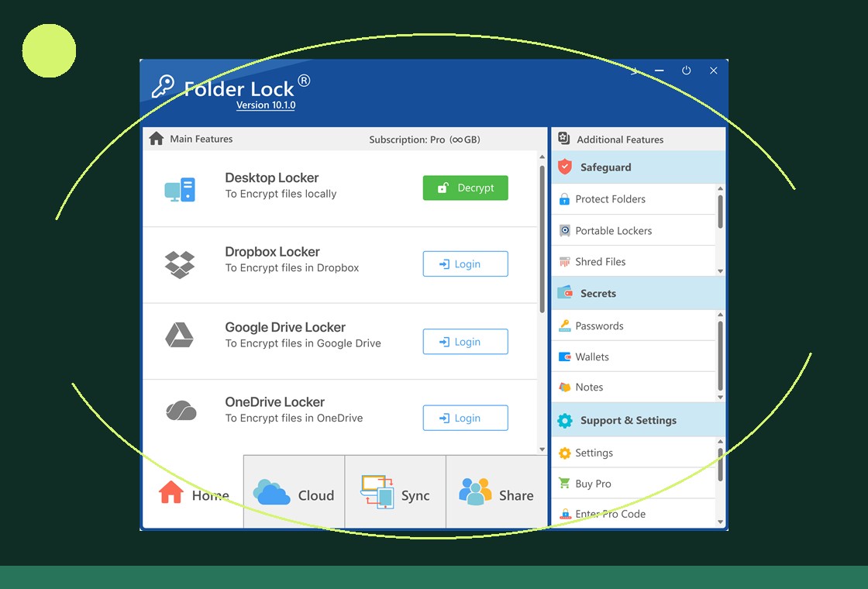Screen dimensions: 868x589
Task: Click the Dropbox logo icon
Action: click(180, 264)
